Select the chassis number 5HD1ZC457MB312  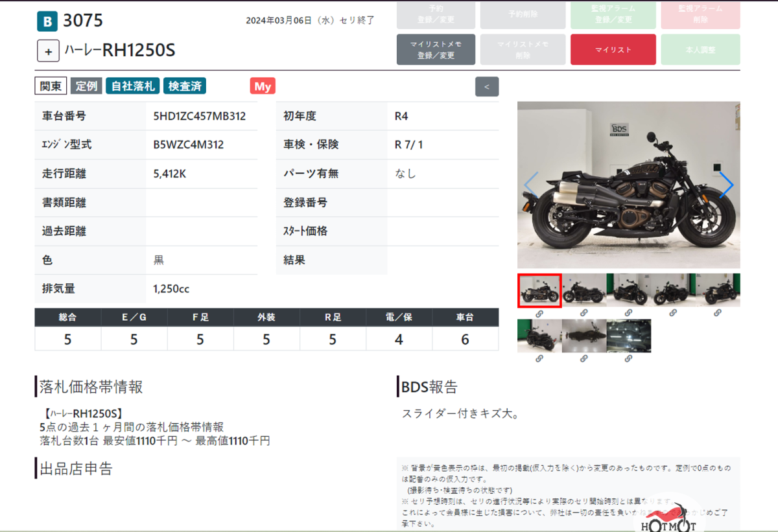(x=199, y=117)
